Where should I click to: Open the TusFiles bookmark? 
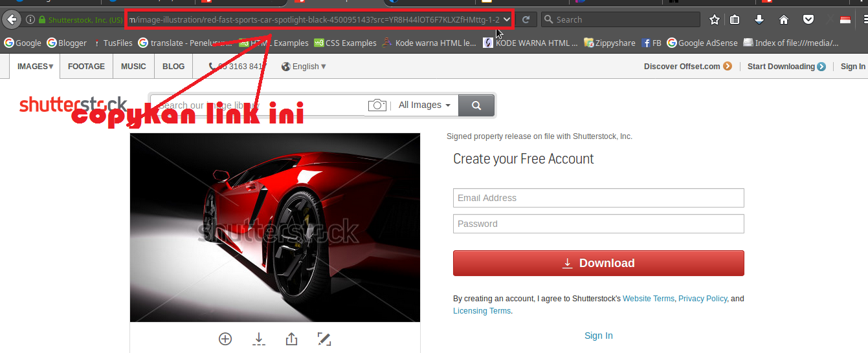click(x=113, y=43)
